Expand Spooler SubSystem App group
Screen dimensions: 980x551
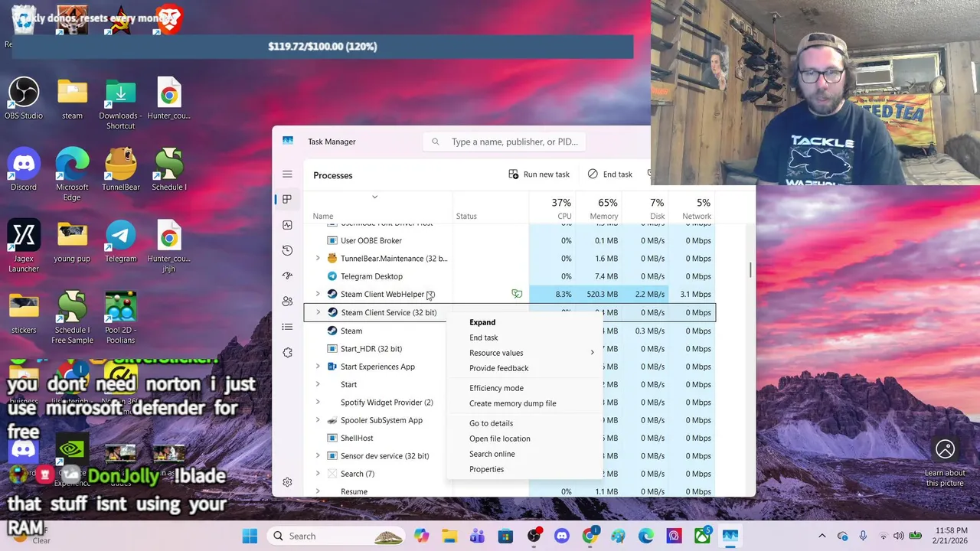click(x=318, y=420)
